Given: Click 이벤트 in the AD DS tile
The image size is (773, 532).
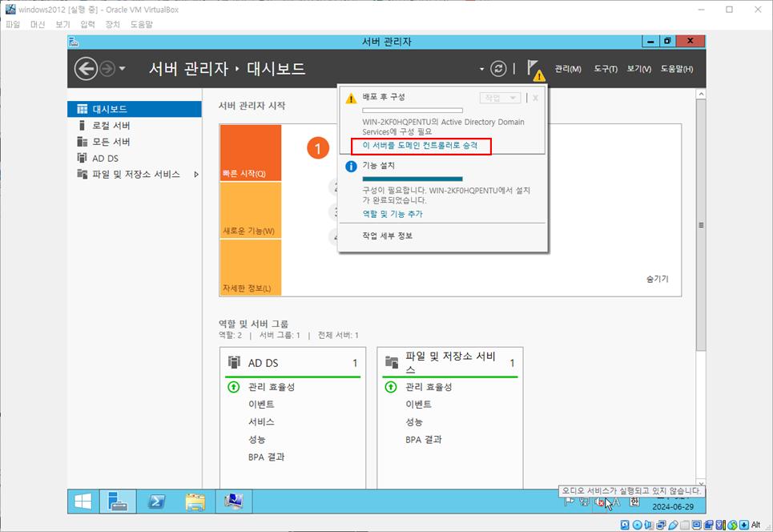Looking at the screenshot, I should (261, 405).
